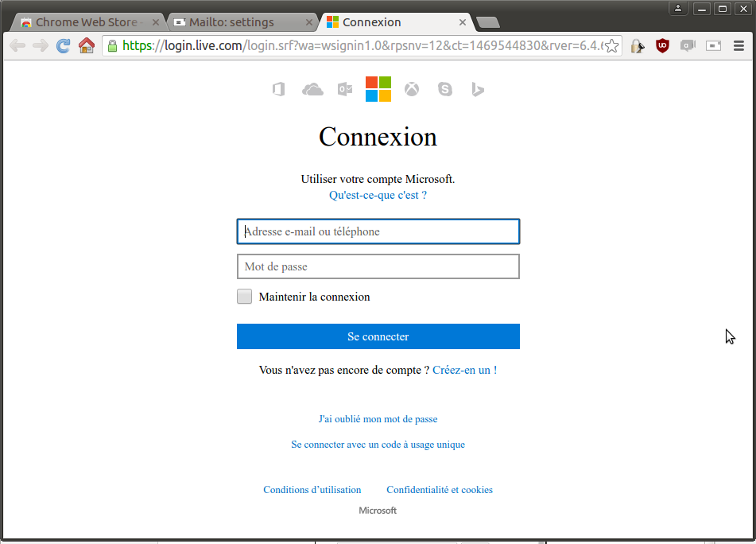Select the Outlook icon

tap(344, 89)
